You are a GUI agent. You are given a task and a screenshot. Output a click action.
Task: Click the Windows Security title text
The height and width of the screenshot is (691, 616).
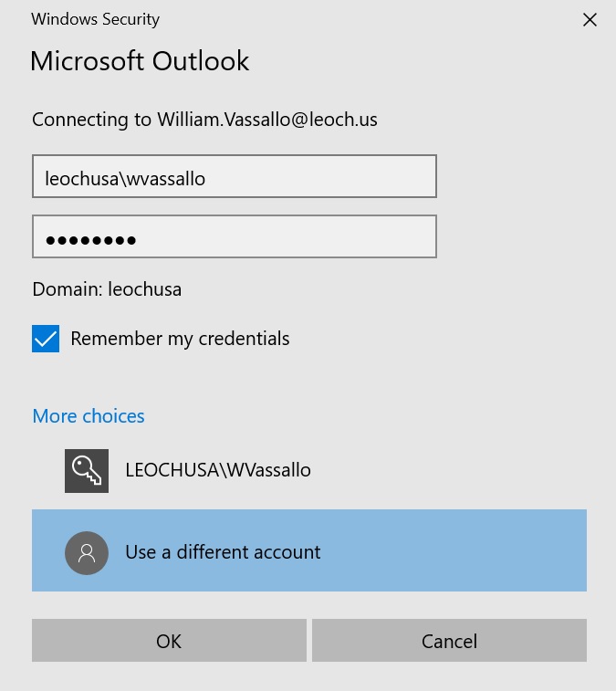pos(95,19)
